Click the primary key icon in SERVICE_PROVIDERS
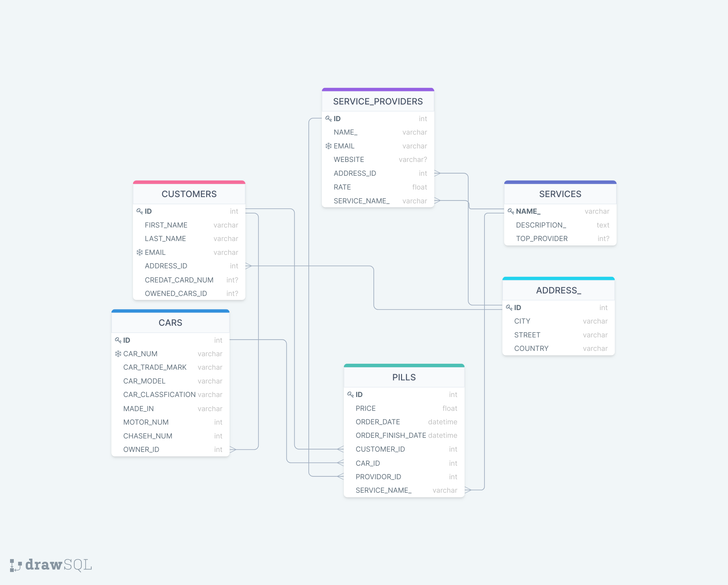 point(328,119)
